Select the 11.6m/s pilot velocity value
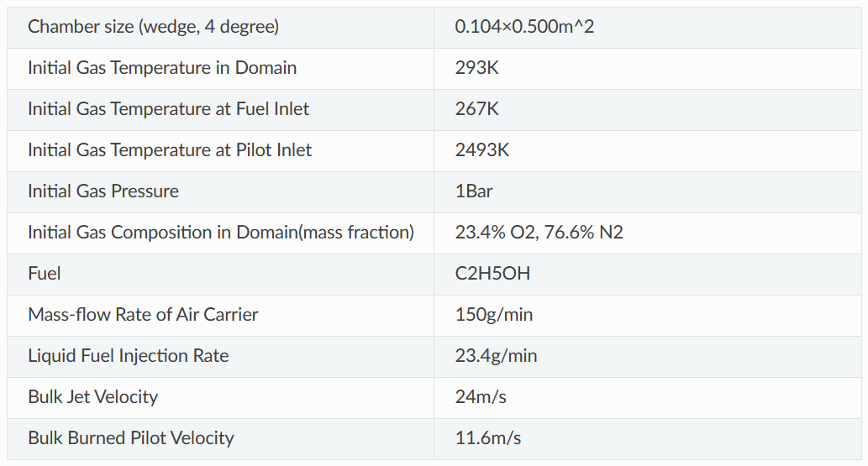The width and height of the screenshot is (868, 466). pos(487,437)
